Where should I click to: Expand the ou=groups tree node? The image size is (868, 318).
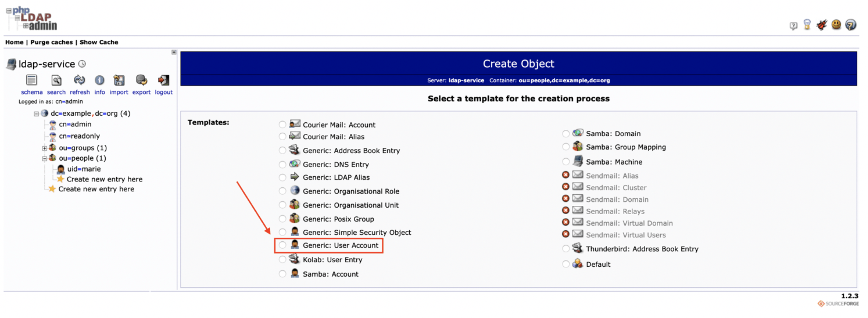click(44, 148)
